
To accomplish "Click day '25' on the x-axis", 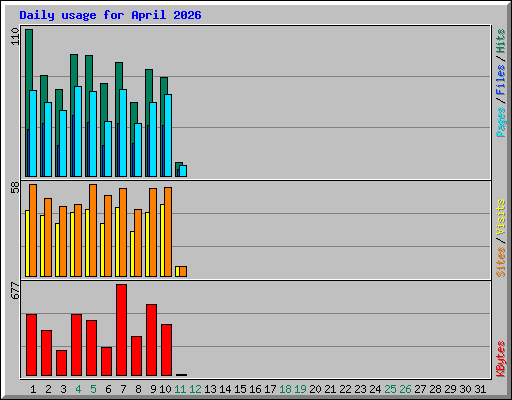I will click(x=390, y=389).
